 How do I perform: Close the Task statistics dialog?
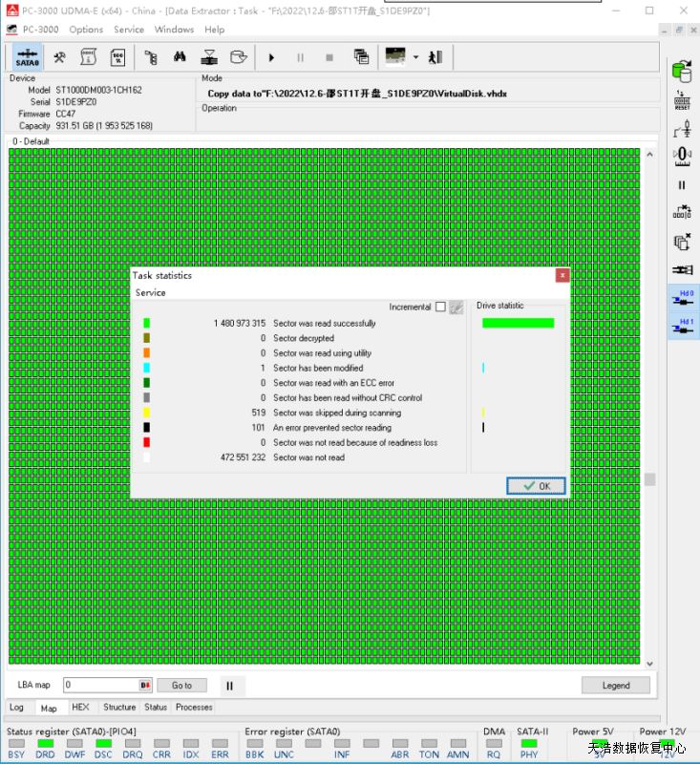pyautogui.click(x=562, y=275)
